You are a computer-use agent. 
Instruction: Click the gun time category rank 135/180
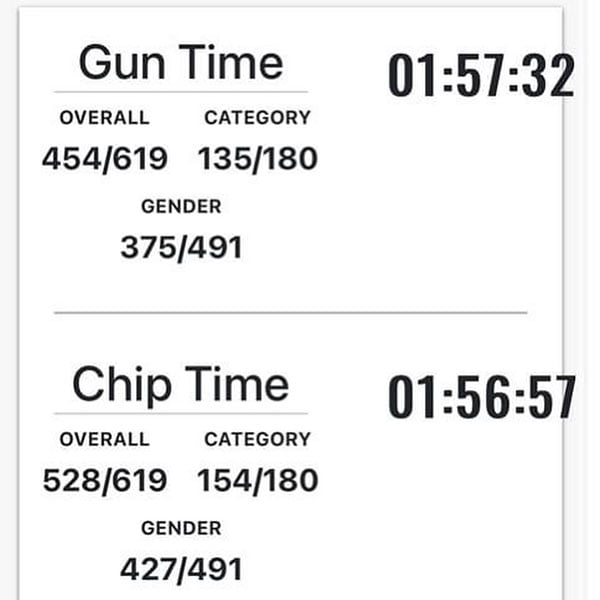coord(258,159)
